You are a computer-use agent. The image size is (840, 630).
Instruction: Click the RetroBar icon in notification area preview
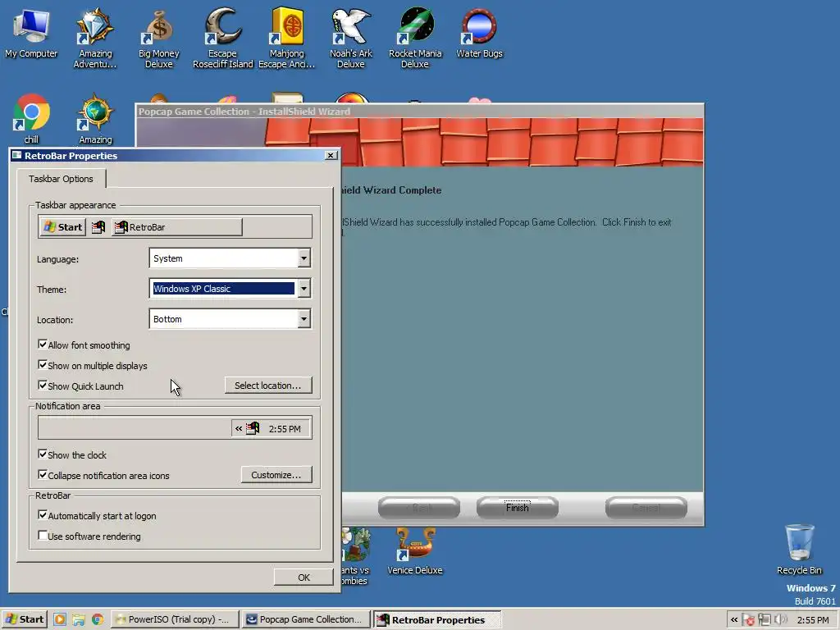pos(253,428)
